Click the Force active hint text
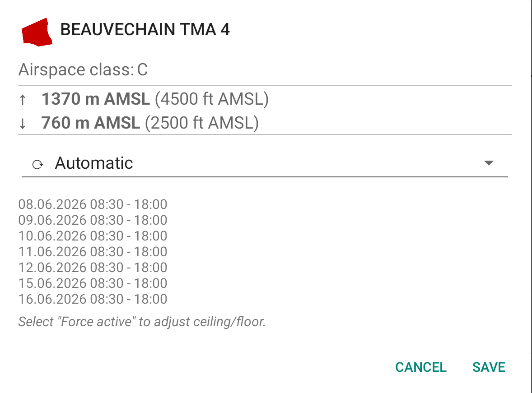Screen dimensions: 532x393 click(x=142, y=322)
